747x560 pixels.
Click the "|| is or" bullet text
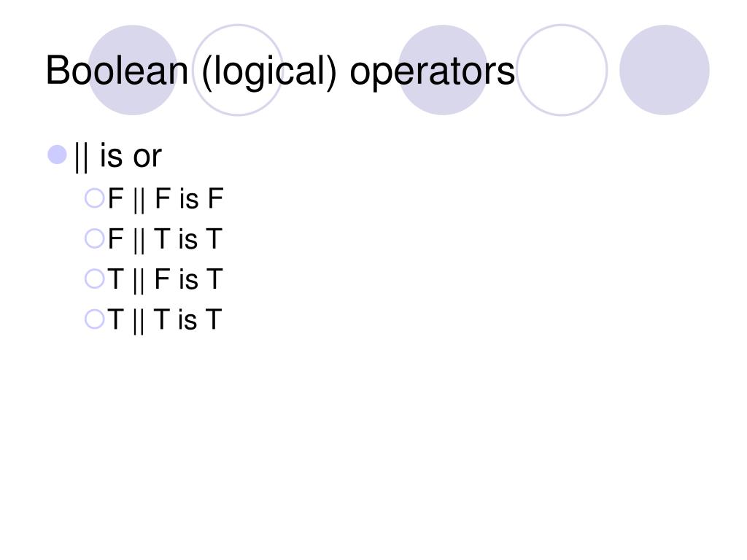click(118, 157)
